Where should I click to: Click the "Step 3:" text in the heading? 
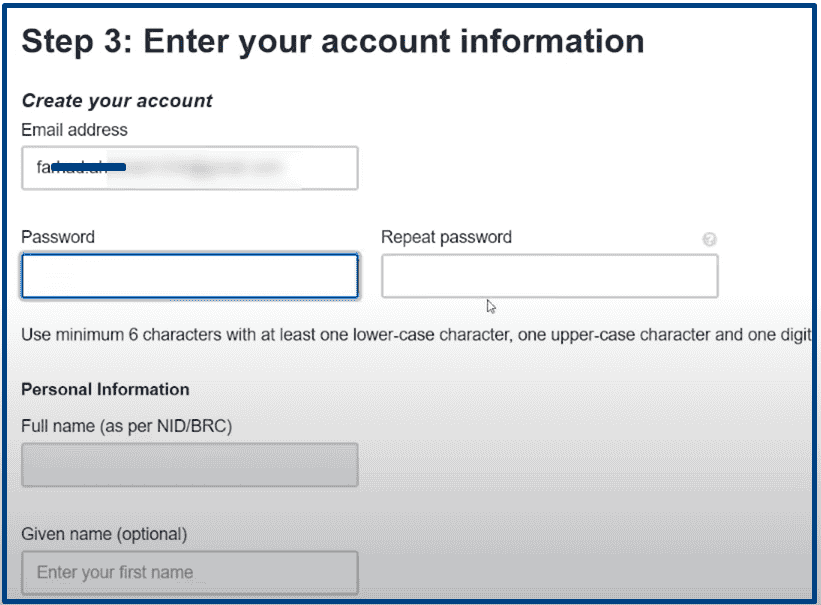(75, 42)
